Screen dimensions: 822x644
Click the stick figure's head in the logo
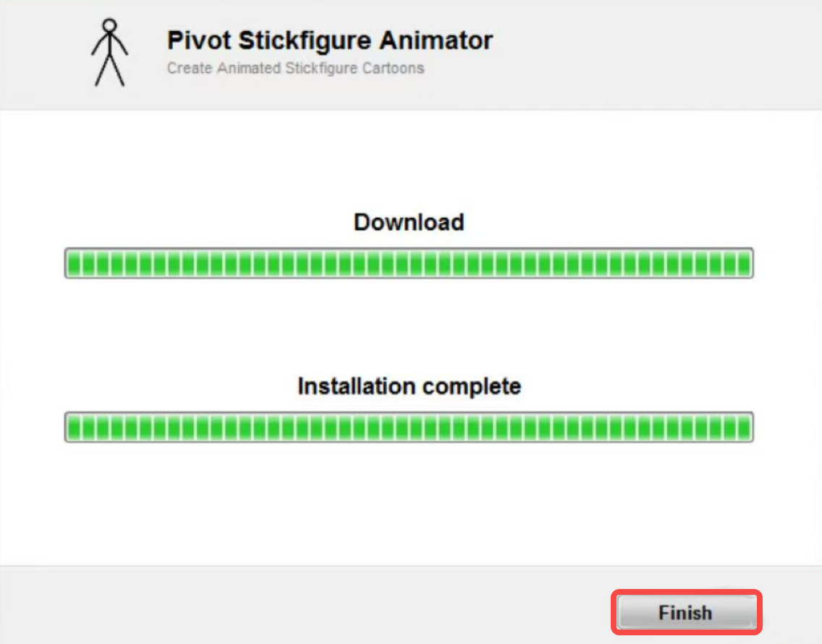pyautogui.click(x=110, y=26)
